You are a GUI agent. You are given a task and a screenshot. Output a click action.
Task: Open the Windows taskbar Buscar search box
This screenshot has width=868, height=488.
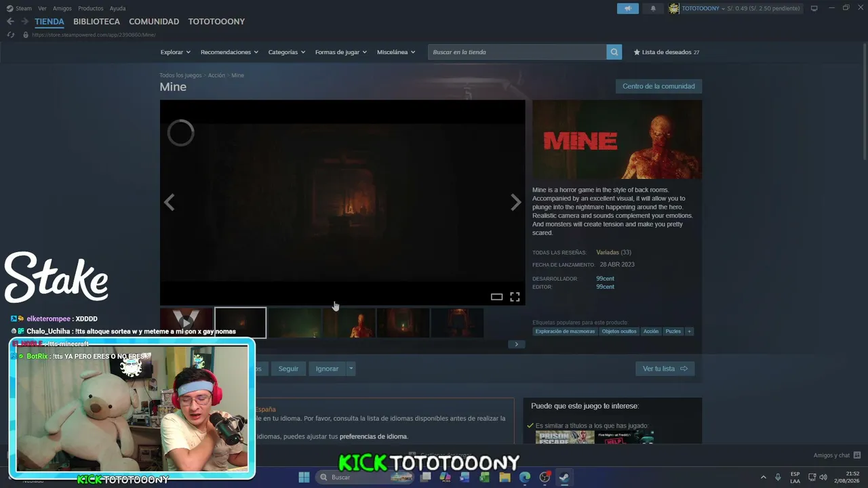365,477
